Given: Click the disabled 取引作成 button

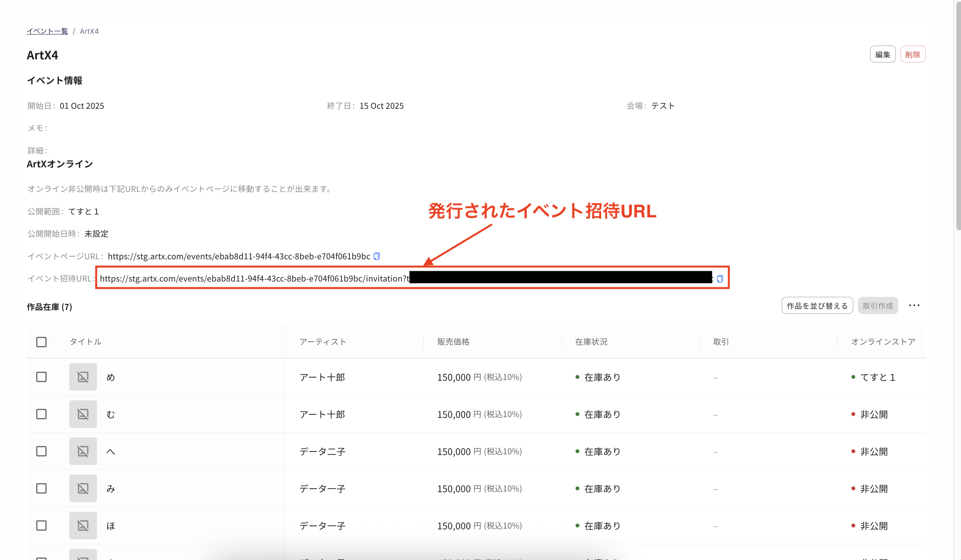Looking at the screenshot, I should point(877,305).
